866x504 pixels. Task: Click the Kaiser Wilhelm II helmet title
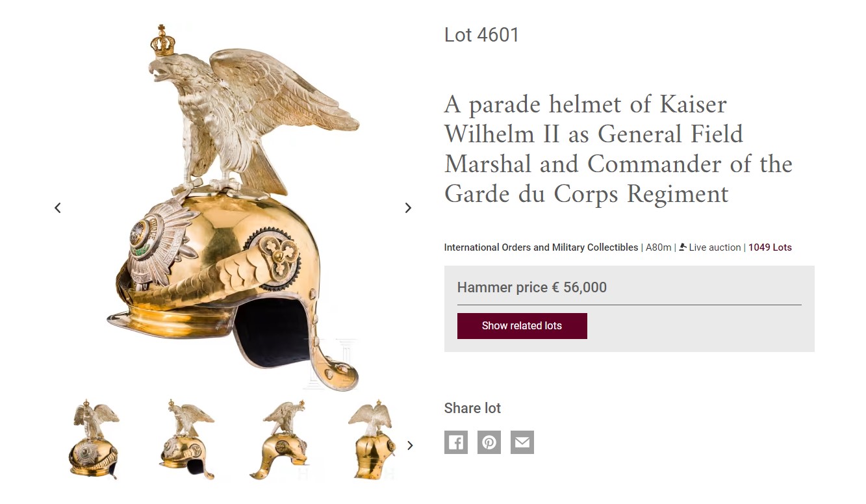618,149
